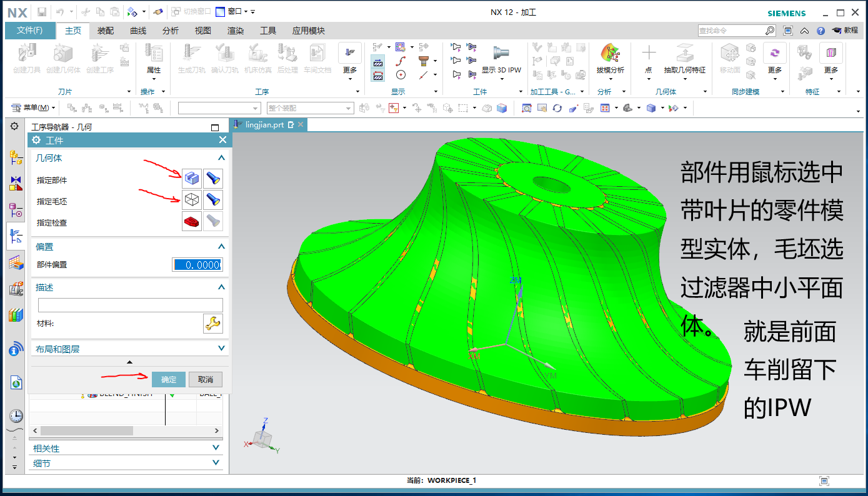Switch to the 分析 ribbon tab
868x496 pixels.
point(170,31)
